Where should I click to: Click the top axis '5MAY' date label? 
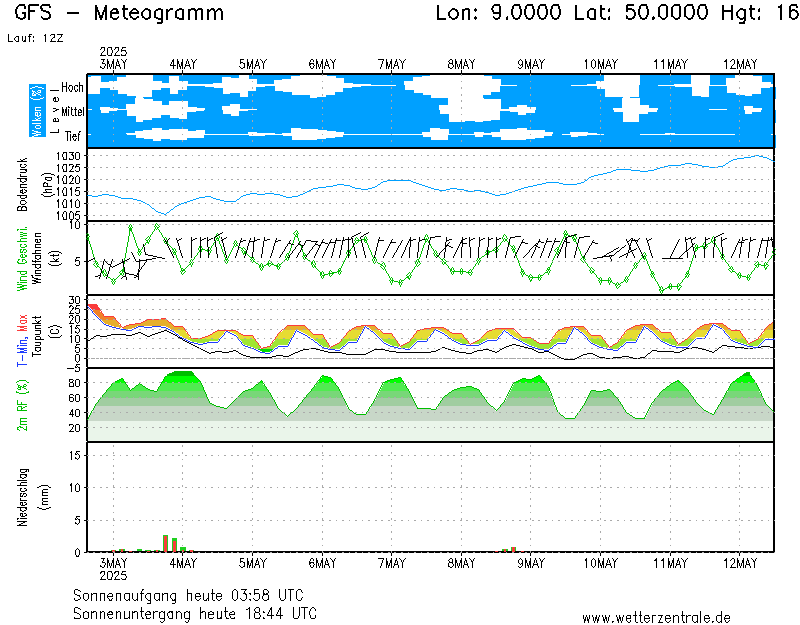253,65
